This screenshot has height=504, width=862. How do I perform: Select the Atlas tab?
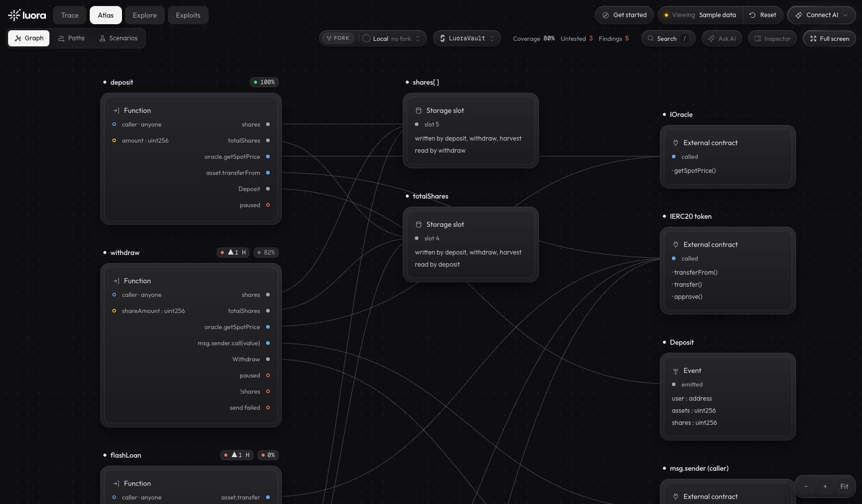[x=106, y=15]
